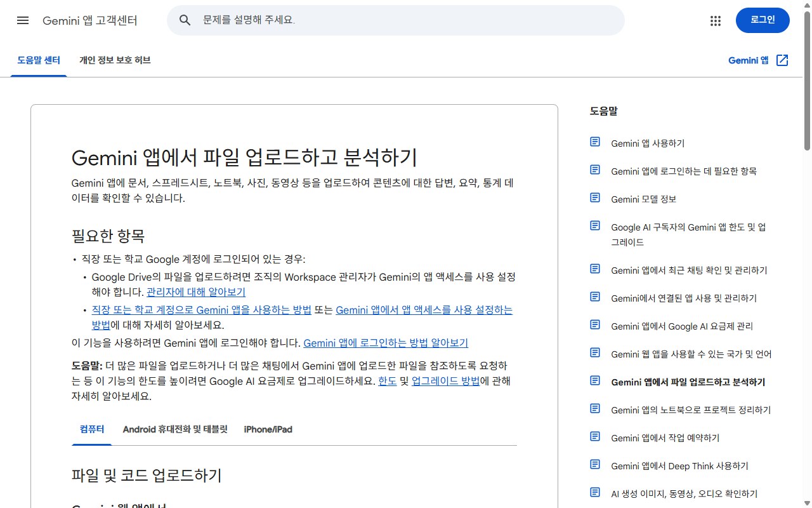Viewport: 812px width, 508px height.
Task: Click the search magnifier icon
Action: [185, 20]
